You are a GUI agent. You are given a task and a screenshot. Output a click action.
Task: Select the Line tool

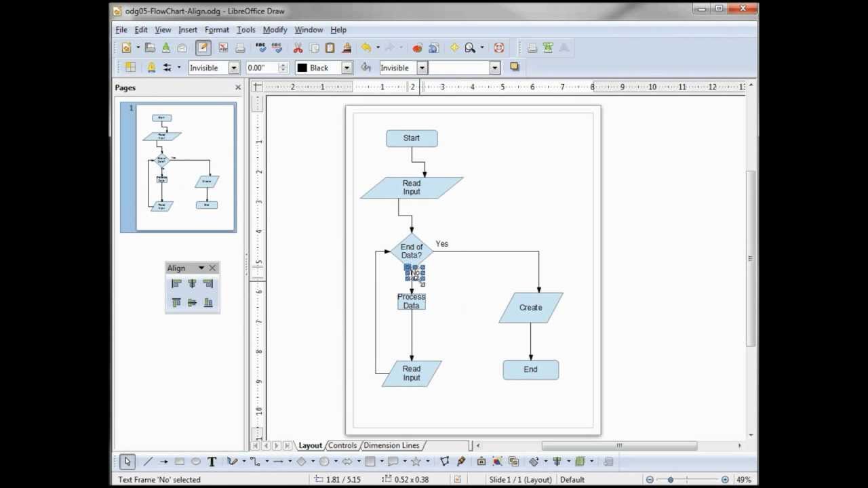coord(147,462)
